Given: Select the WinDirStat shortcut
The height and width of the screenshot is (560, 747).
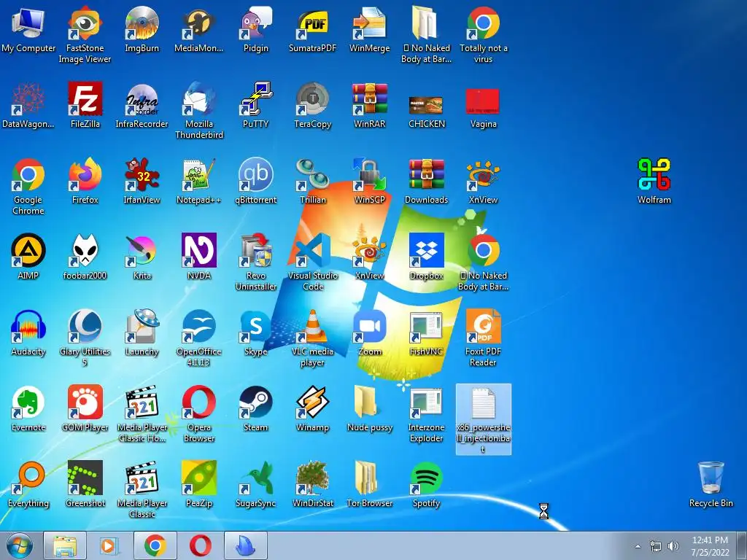Looking at the screenshot, I should point(312,484).
